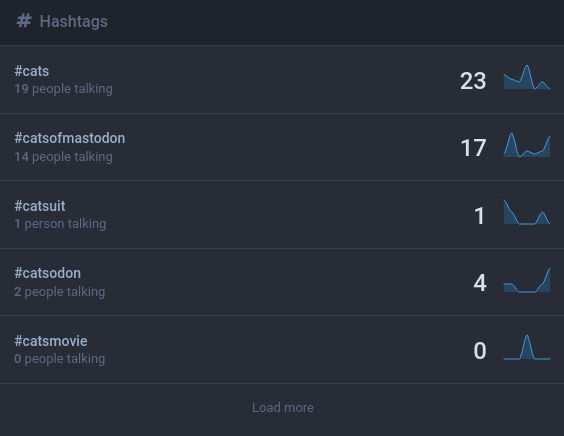Click the '1 person talking' subtitle
This screenshot has width=564, height=436.
point(60,224)
